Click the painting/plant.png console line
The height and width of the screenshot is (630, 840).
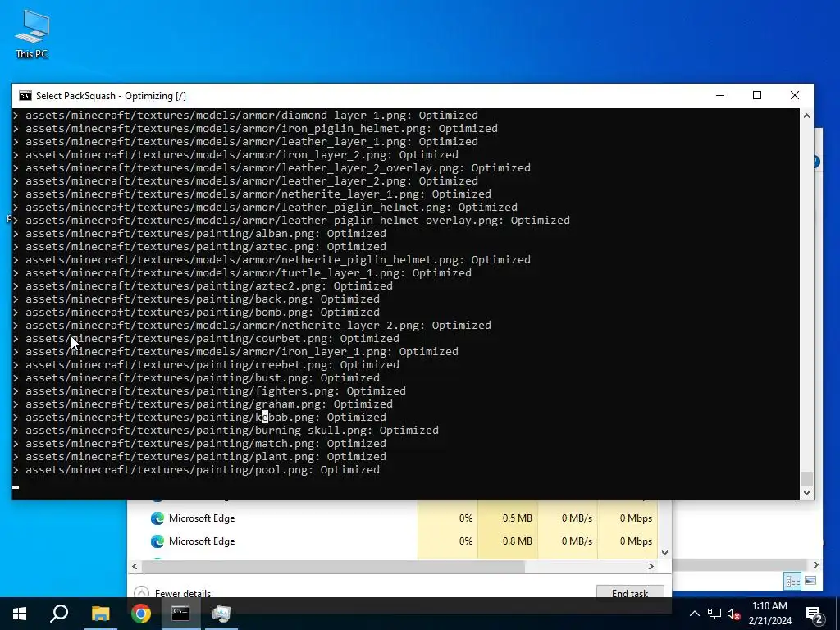pyautogui.click(x=200, y=456)
